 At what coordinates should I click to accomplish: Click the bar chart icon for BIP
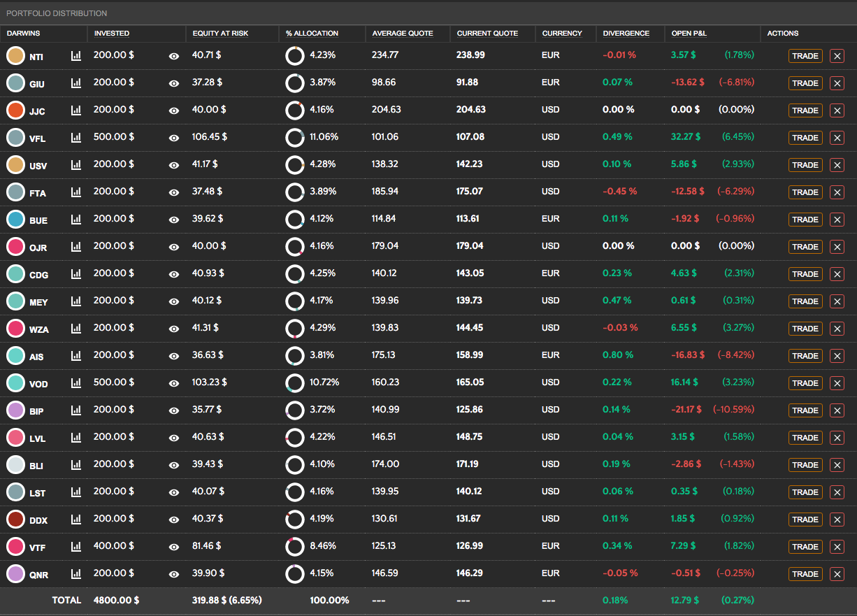(76, 410)
